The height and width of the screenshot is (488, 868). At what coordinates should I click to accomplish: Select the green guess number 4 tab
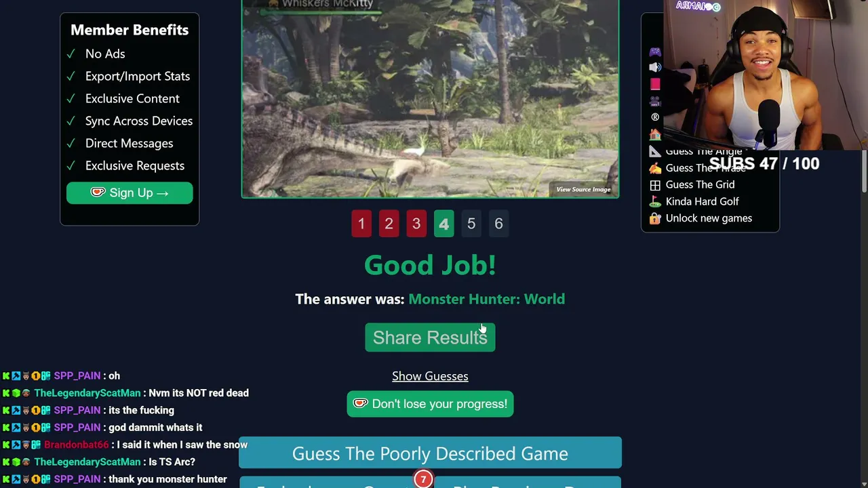pyautogui.click(x=443, y=224)
